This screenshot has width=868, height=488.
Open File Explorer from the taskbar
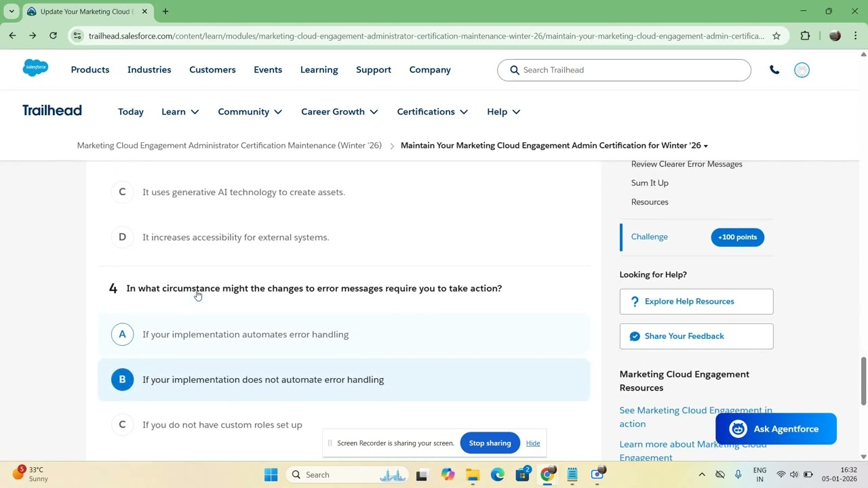tap(472, 474)
